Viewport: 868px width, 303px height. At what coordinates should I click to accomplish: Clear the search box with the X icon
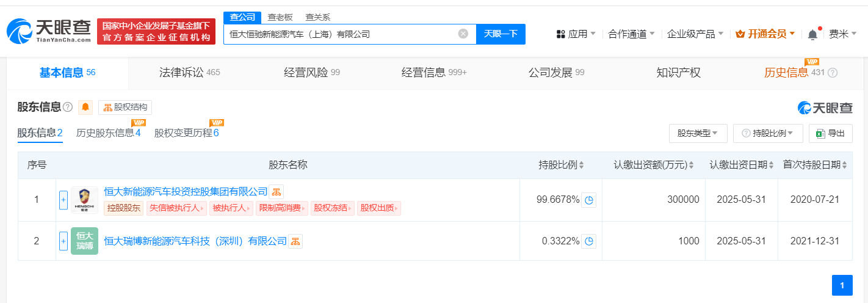pyautogui.click(x=463, y=34)
